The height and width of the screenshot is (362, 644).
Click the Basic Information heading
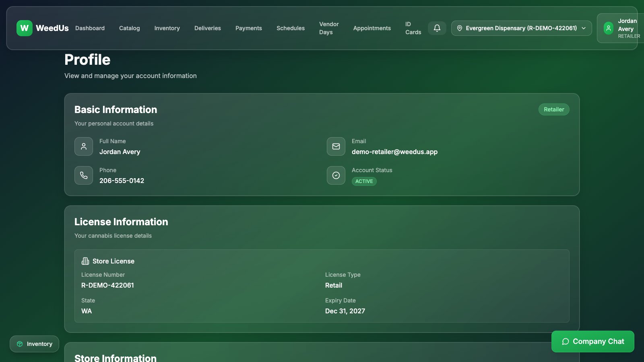tap(116, 109)
